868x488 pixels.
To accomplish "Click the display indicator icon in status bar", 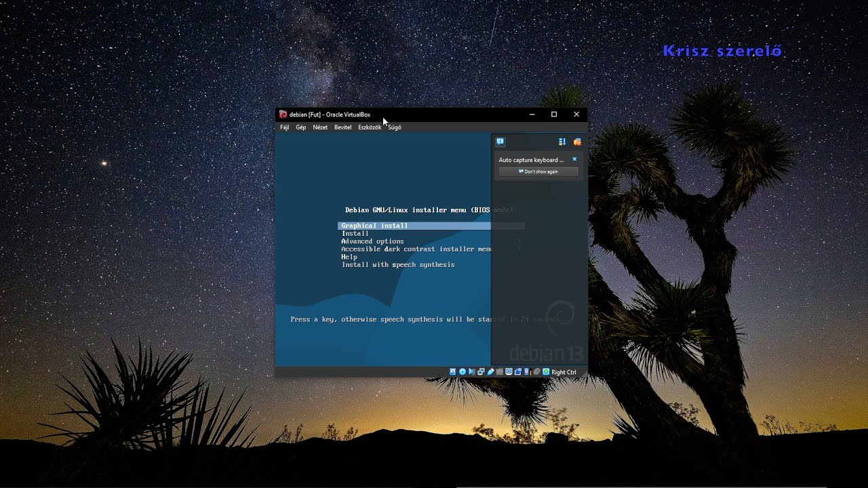I will point(509,372).
